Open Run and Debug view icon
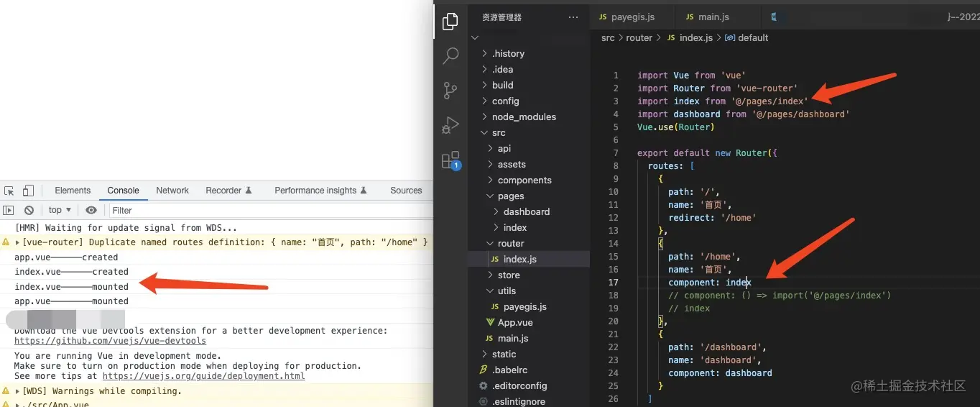The width and height of the screenshot is (980, 407). click(450, 125)
